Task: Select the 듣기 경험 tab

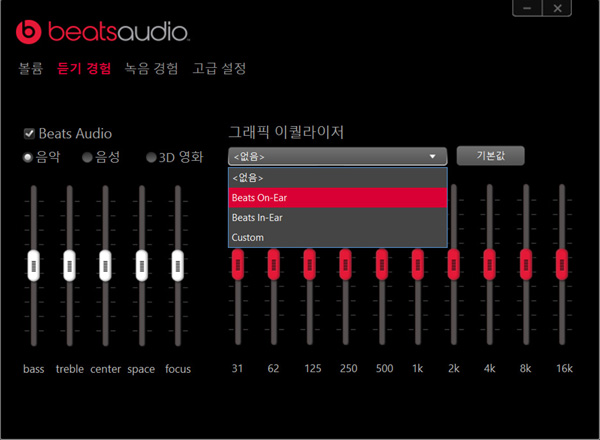Action: 84,68
